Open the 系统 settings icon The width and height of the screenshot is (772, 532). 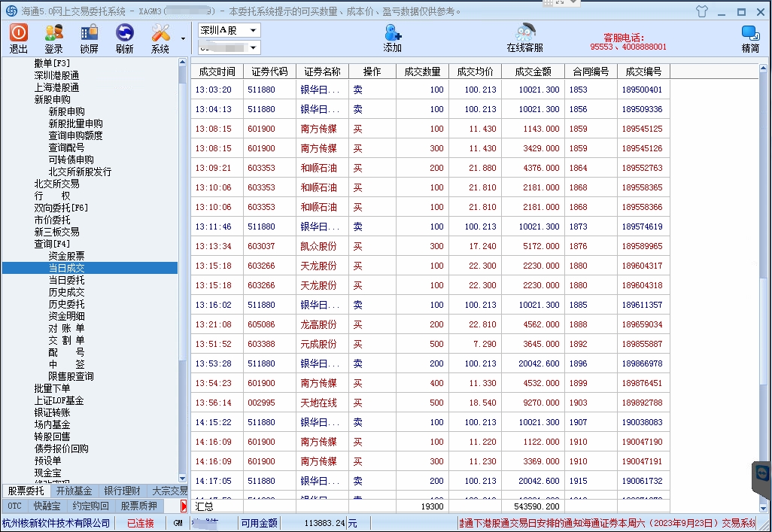tap(160, 38)
